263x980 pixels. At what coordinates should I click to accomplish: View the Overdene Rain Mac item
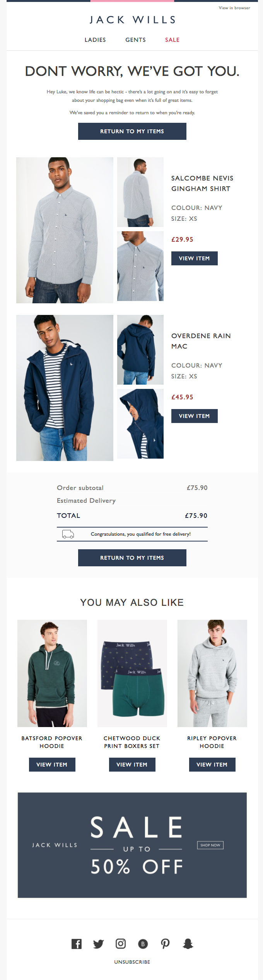pos(194,416)
